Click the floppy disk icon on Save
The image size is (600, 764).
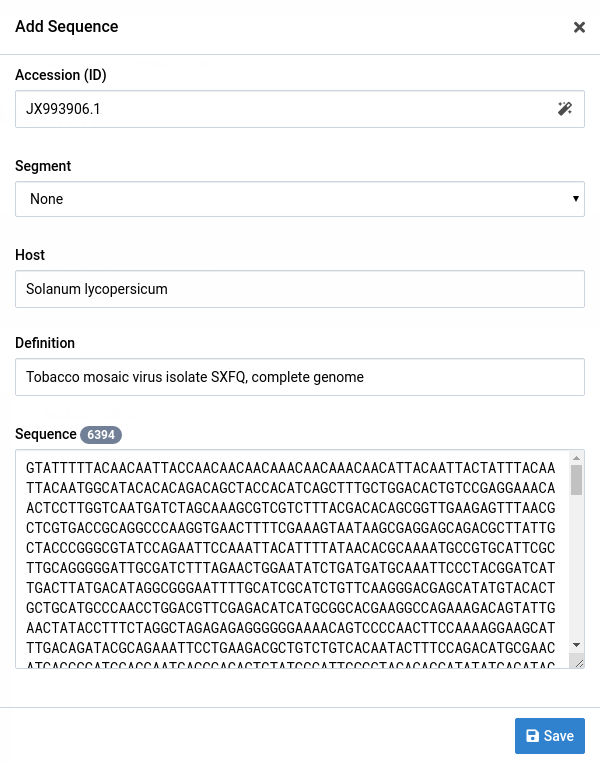pos(531,736)
